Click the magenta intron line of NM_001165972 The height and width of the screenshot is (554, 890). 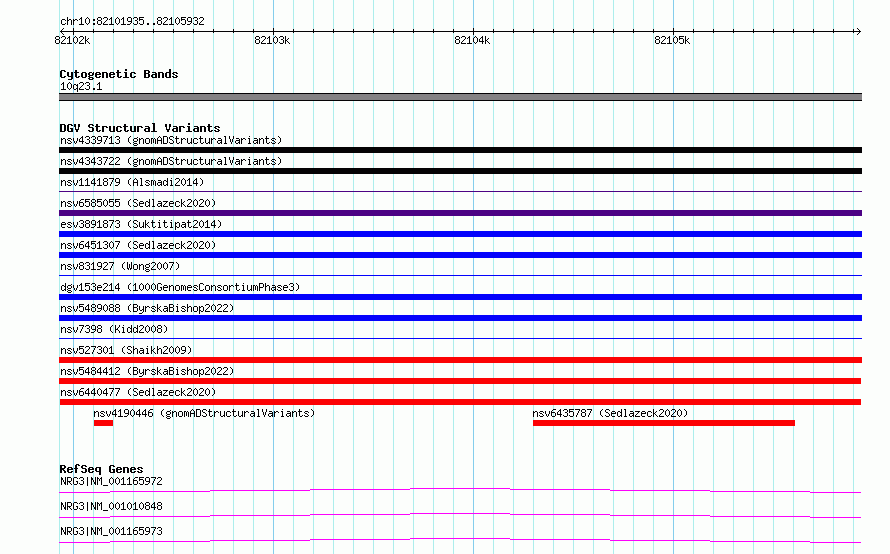pos(460,490)
